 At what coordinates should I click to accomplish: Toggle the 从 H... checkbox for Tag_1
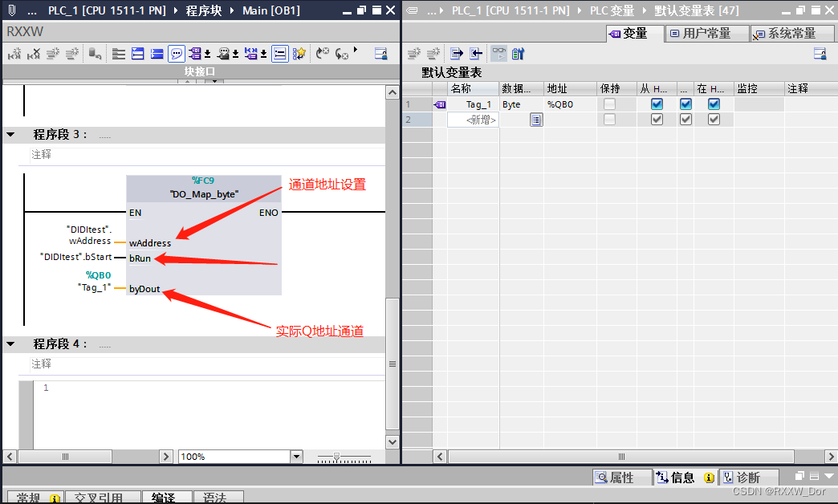pyautogui.click(x=657, y=104)
